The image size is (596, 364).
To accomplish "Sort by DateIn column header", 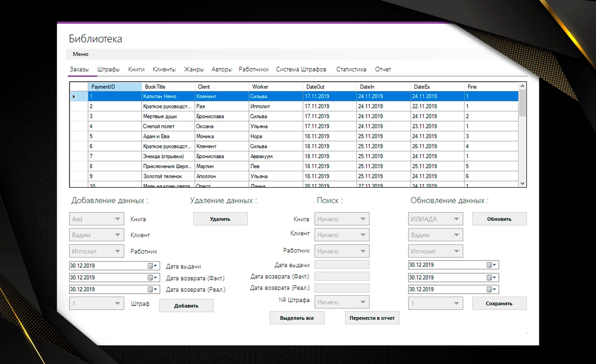I will 384,87.
